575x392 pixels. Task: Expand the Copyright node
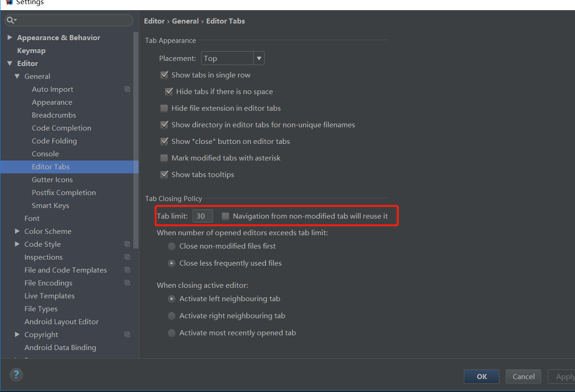(17, 334)
